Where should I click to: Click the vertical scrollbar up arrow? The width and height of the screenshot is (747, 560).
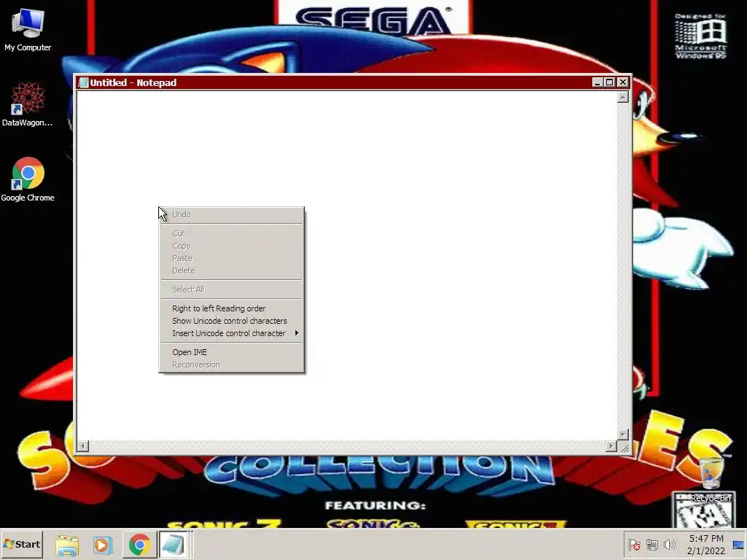[623, 97]
